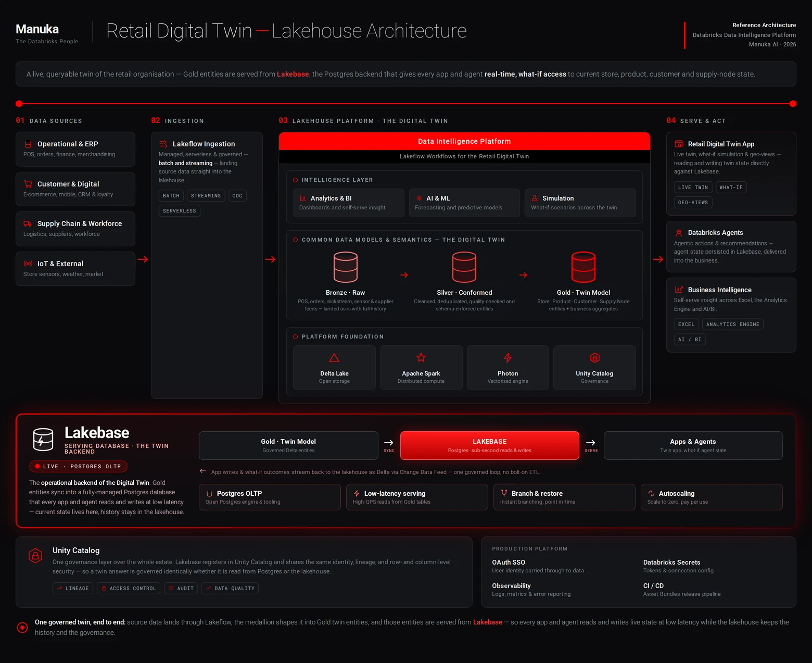Click the Simulation flask icon

[x=535, y=198]
